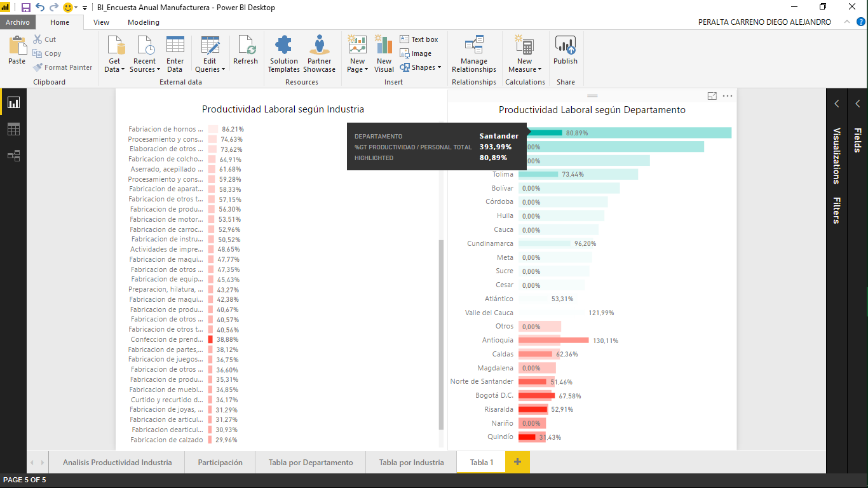Screen dimensions: 868x488
Task: Select the Format Painter tool
Action: click(x=63, y=67)
